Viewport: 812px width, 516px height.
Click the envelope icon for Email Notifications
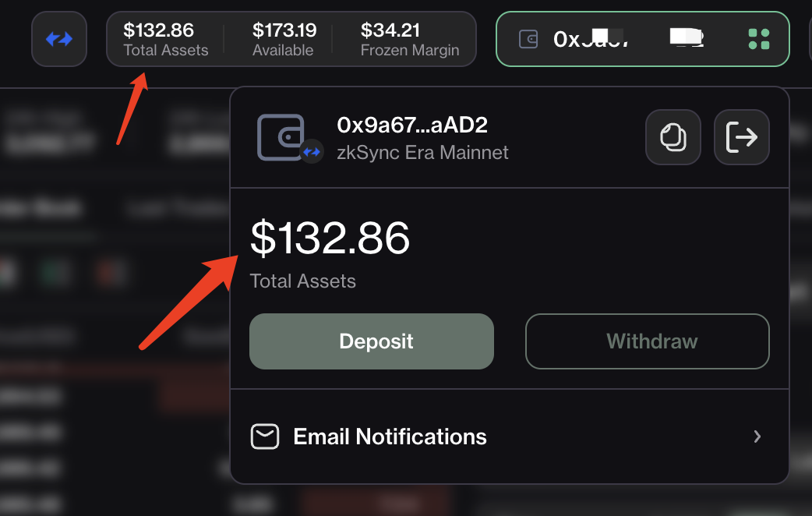[x=265, y=436]
